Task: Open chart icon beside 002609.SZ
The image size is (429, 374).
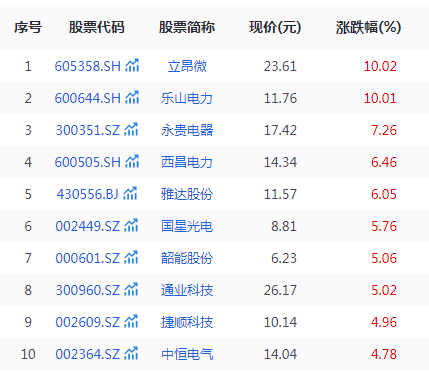Action: click(131, 321)
